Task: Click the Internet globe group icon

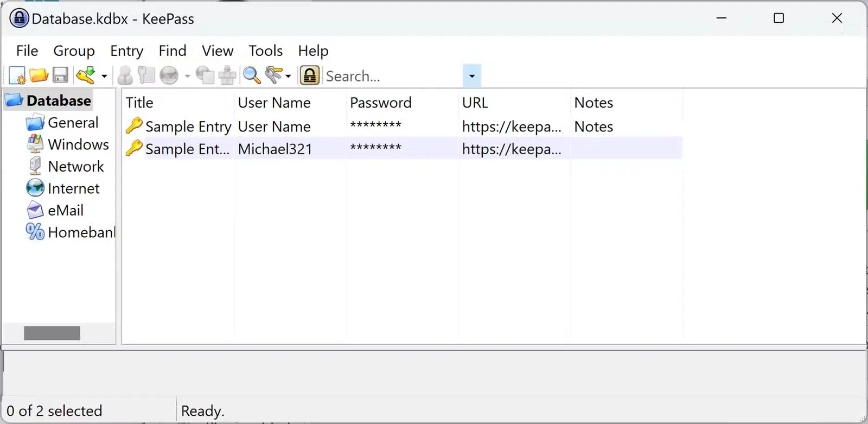Action: coord(35,188)
